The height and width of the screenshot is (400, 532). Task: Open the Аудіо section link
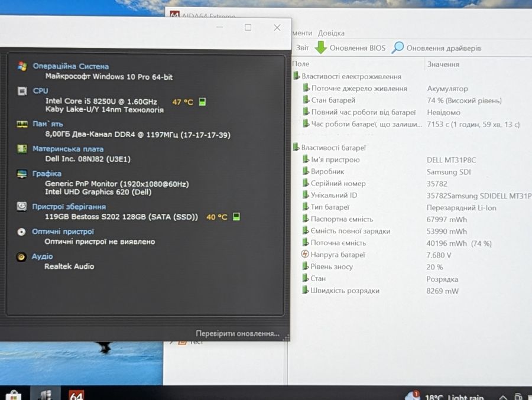tap(42, 256)
